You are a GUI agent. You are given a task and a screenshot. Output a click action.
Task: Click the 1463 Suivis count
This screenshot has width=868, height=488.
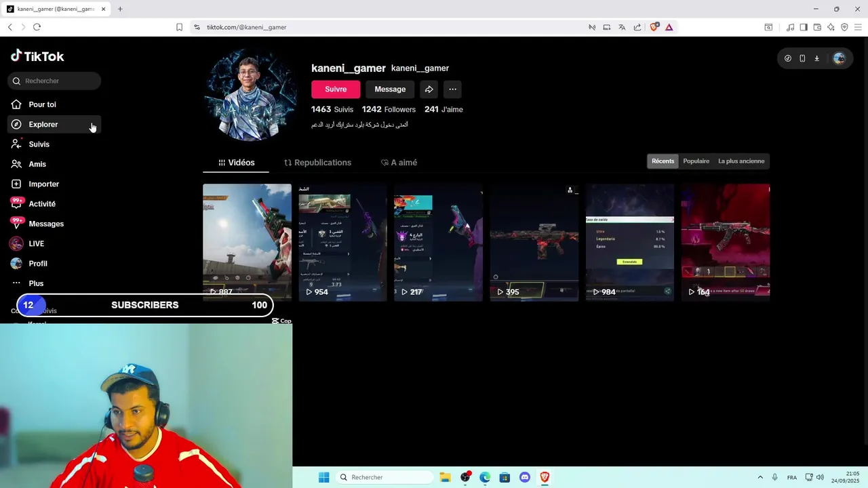[x=332, y=109]
